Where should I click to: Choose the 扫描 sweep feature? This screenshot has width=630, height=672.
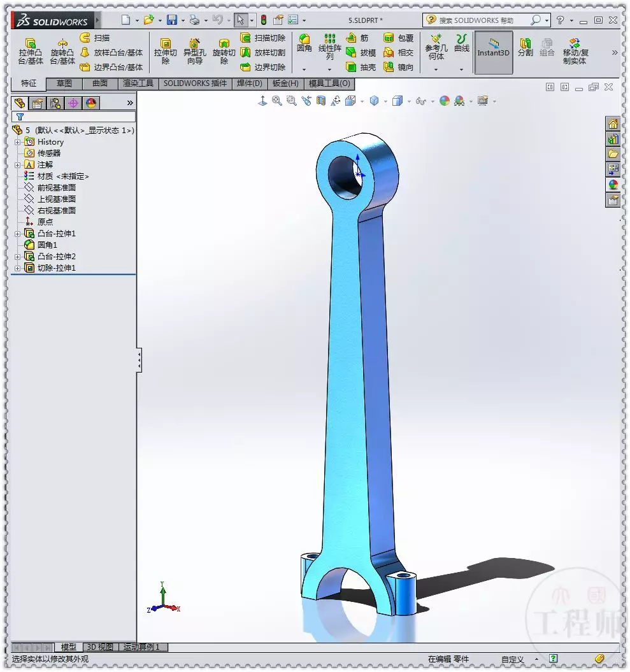[95, 38]
